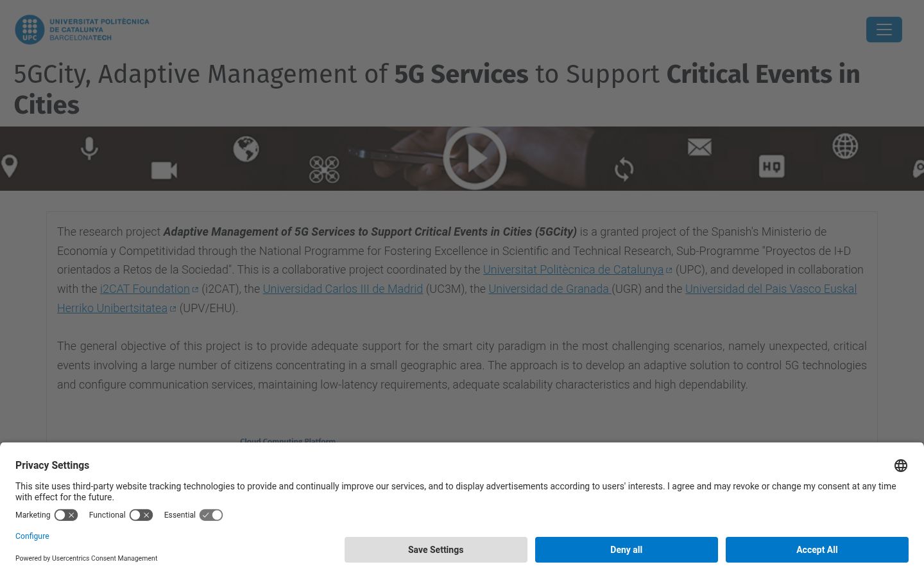924x578 pixels.
Task: Open Universidad Carlos III de Madrid link
Action: point(343,289)
